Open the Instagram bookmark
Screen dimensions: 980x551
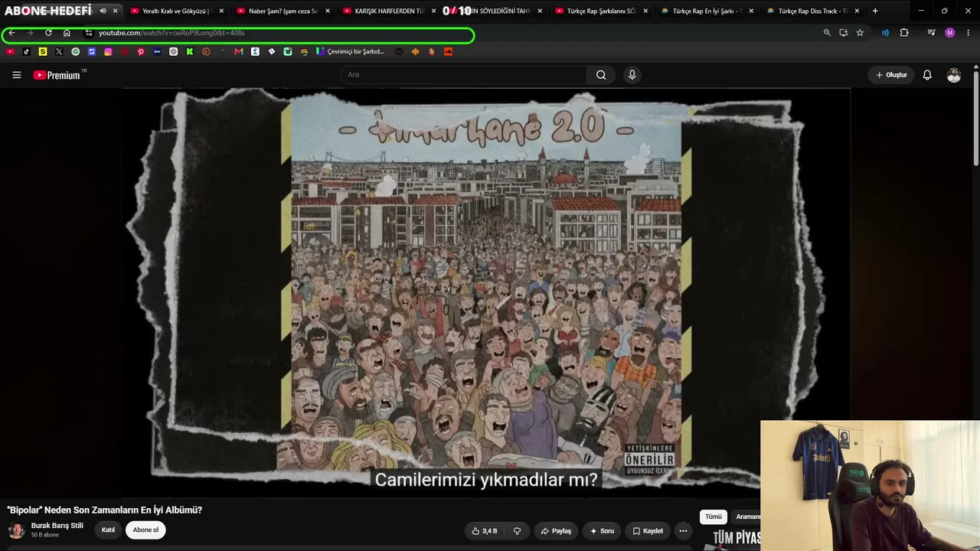click(108, 51)
